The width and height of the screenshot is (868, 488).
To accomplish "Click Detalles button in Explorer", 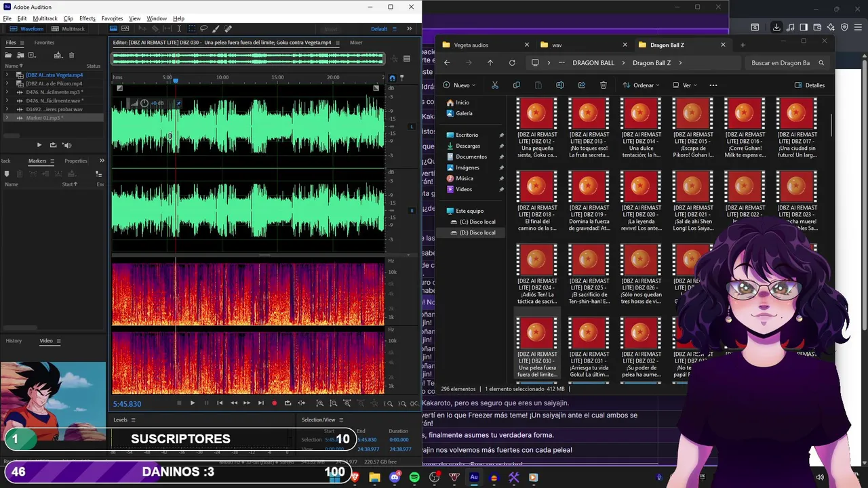I will click(x=810, y=85).
